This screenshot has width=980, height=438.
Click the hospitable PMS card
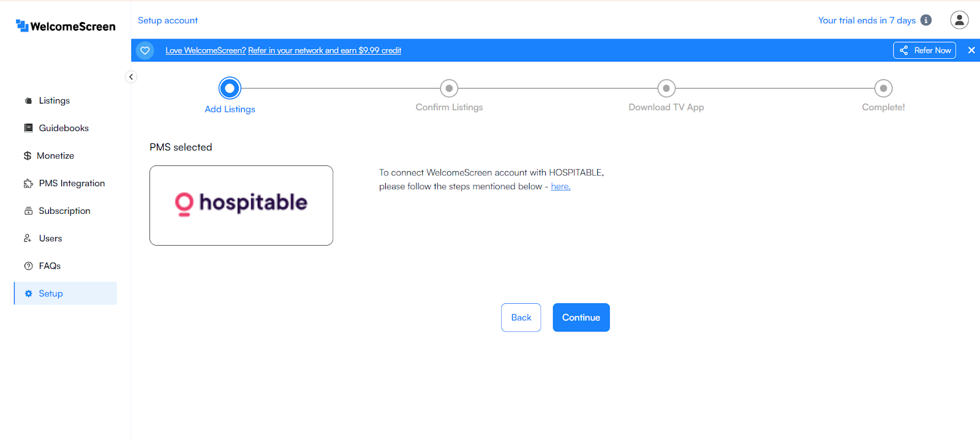tap(241, 205)
